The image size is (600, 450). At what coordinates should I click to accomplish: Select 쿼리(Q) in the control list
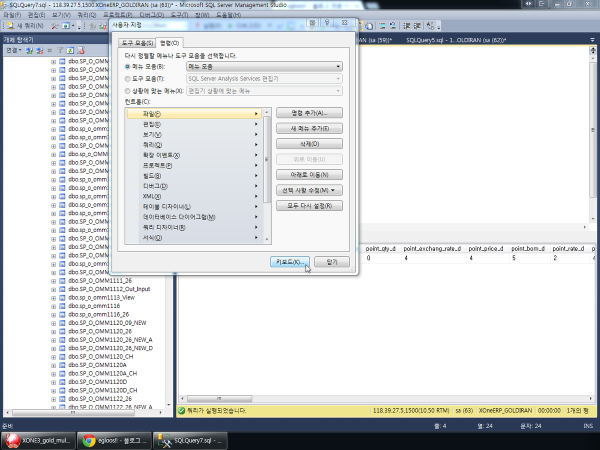tap(194, 145)
